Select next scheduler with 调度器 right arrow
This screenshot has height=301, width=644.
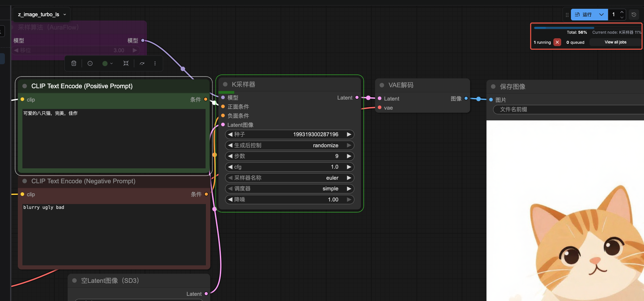pos(349,188)
